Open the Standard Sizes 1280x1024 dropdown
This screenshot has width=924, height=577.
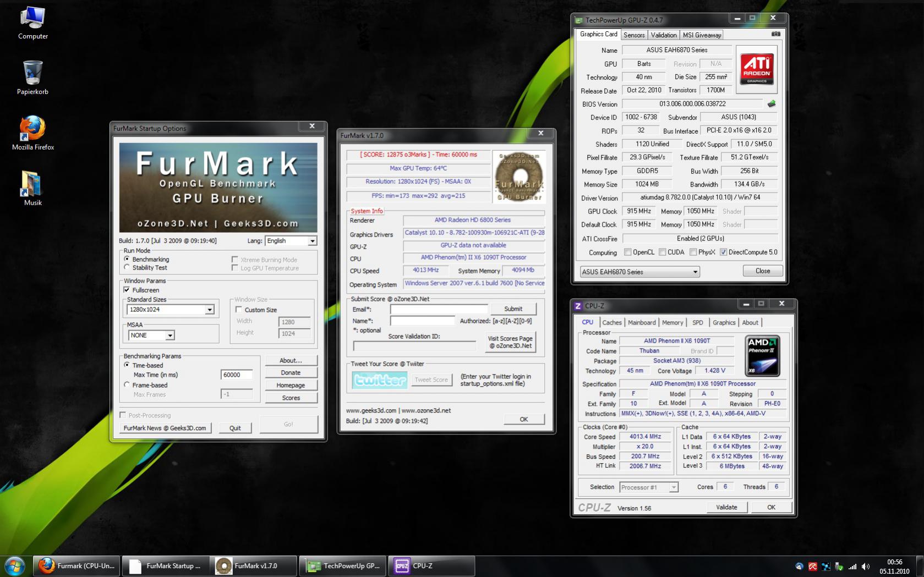(171, 310)
